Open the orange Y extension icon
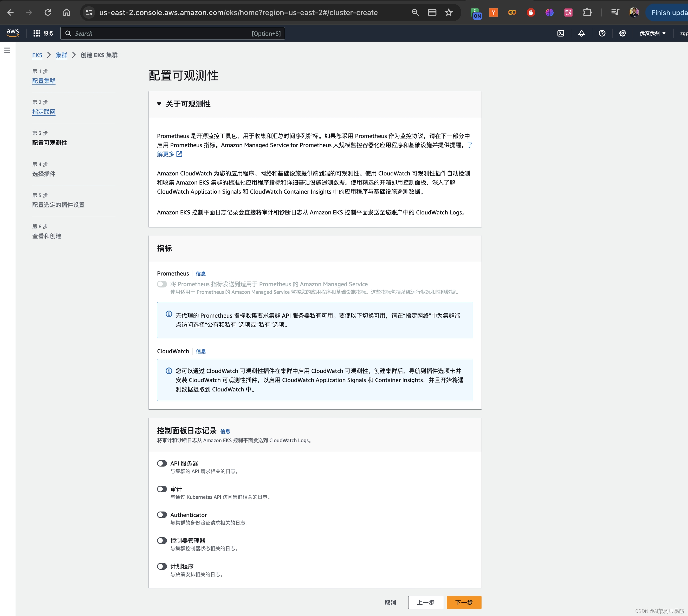This screenshot has width=688, height=616. coord(493,12)
